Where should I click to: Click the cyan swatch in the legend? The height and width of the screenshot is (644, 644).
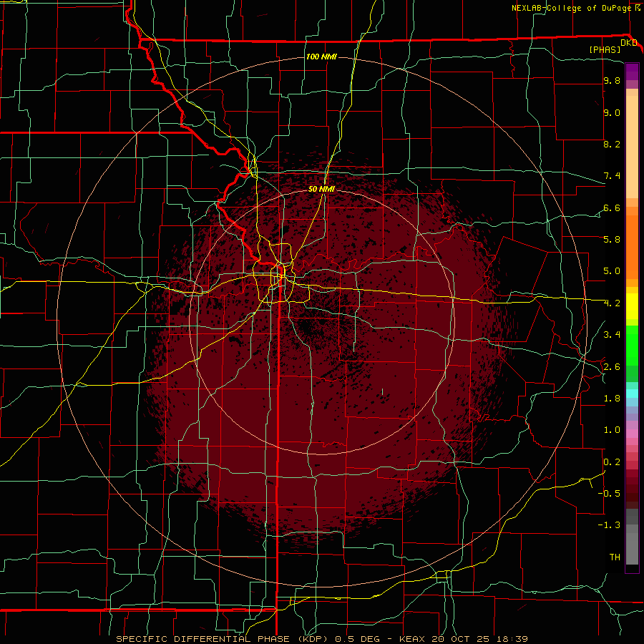click(x=632, y=394)
